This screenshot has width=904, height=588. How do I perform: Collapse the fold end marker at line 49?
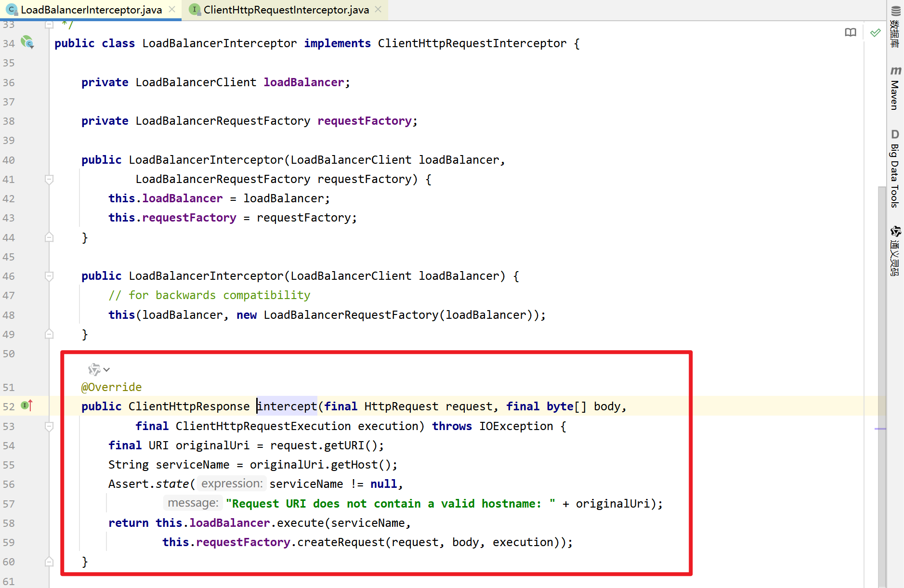49,334
